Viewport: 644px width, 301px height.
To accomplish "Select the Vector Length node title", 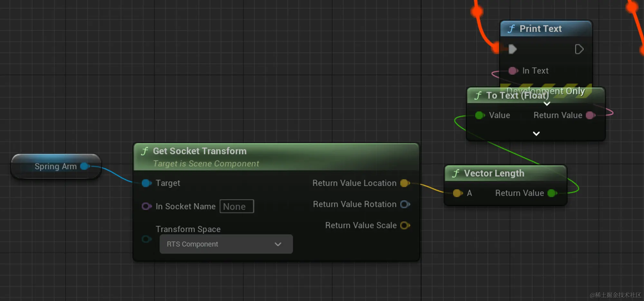I will click(494, 173).
